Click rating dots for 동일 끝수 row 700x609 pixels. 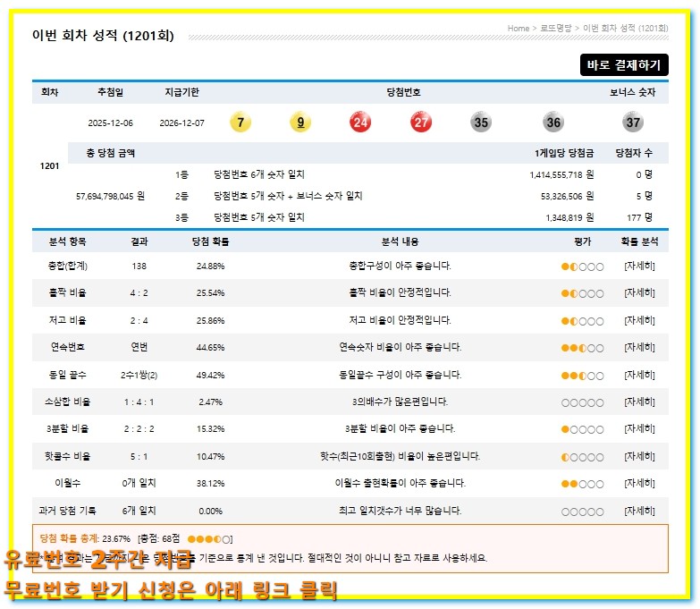click(x=583, y=376)
